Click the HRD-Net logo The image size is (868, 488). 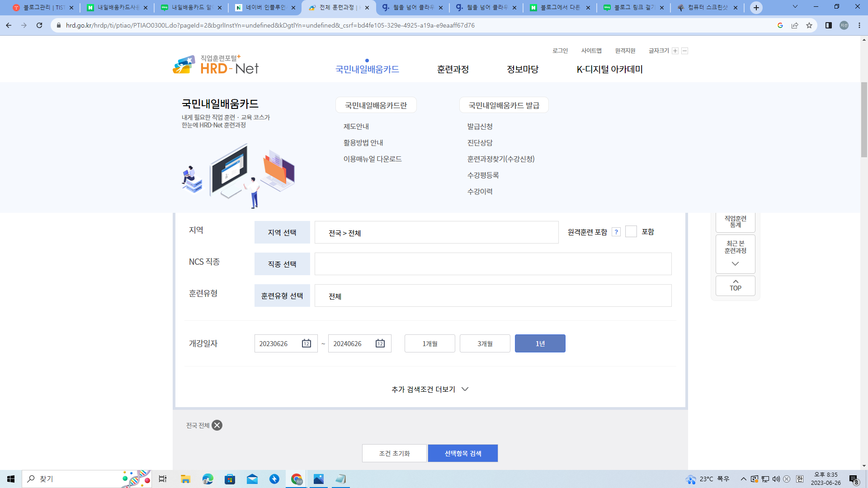point(215,65)
